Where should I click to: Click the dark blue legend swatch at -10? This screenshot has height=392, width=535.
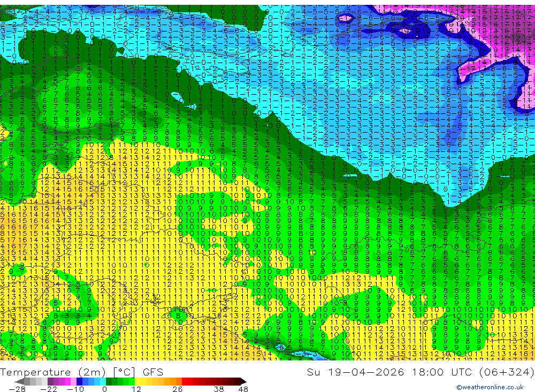[x=79, y=381]
